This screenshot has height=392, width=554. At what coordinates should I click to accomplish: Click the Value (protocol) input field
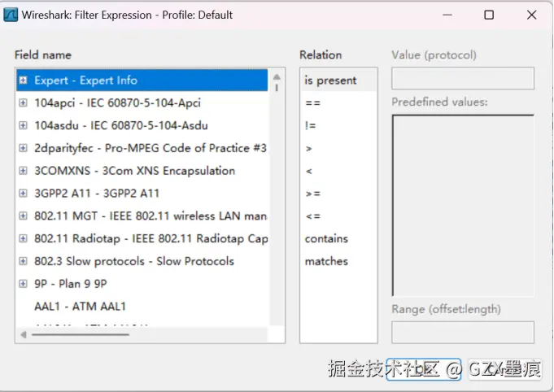463,78
